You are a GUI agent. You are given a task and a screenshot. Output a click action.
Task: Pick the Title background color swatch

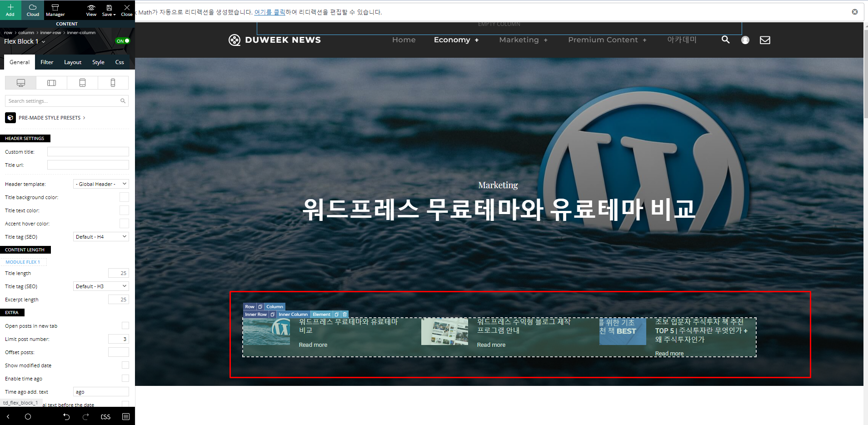(x=124, y=197)
